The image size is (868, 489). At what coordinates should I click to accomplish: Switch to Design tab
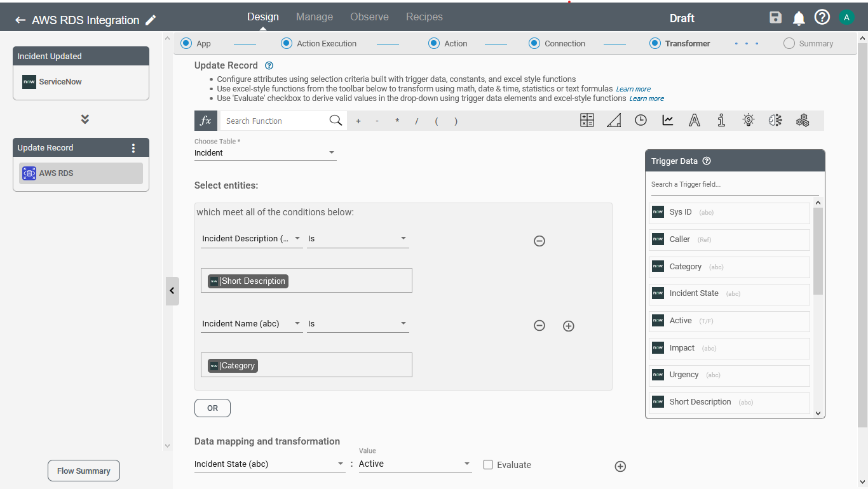point(263,17)
